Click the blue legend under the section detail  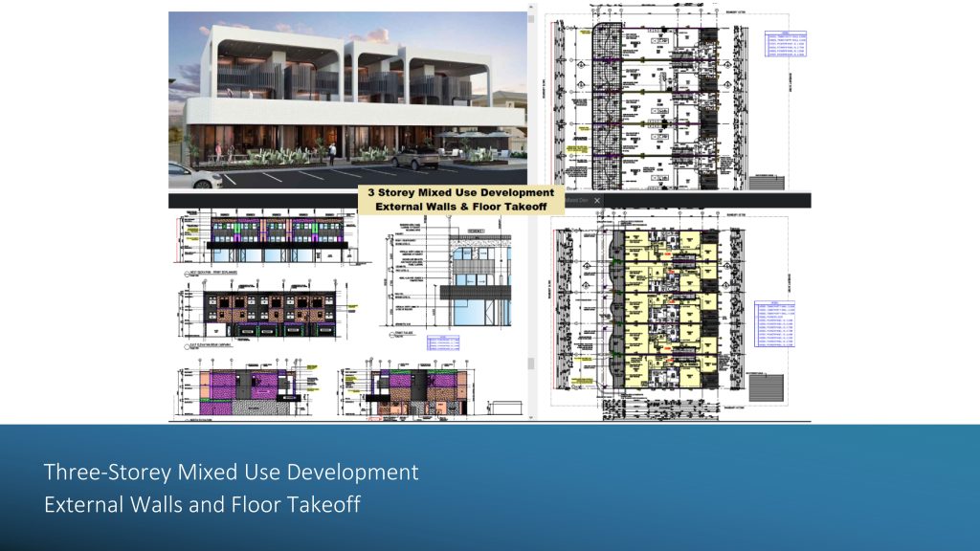(x=449, y=343)
